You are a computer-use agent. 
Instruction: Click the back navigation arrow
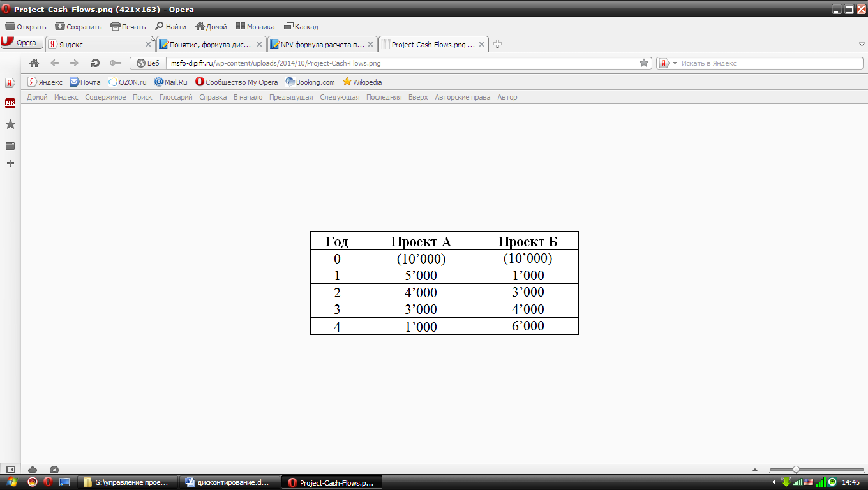pos(54,63)
